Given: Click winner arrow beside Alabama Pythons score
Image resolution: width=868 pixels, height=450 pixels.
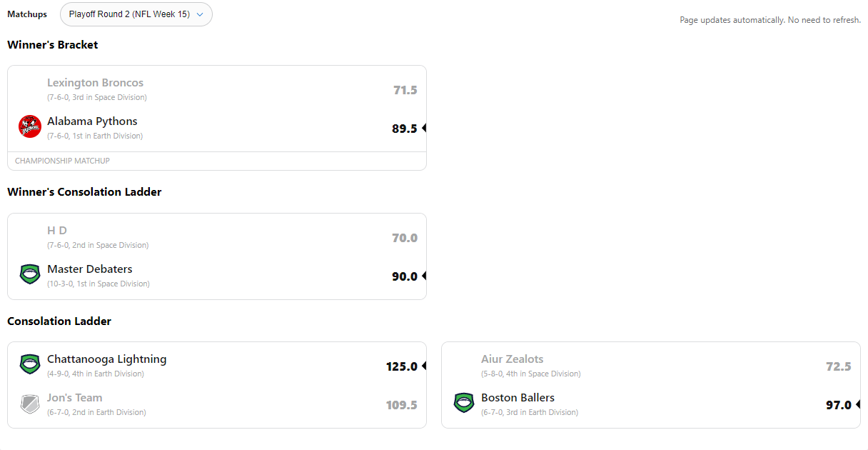Looking at the screenshot, I should pos(424,129).
